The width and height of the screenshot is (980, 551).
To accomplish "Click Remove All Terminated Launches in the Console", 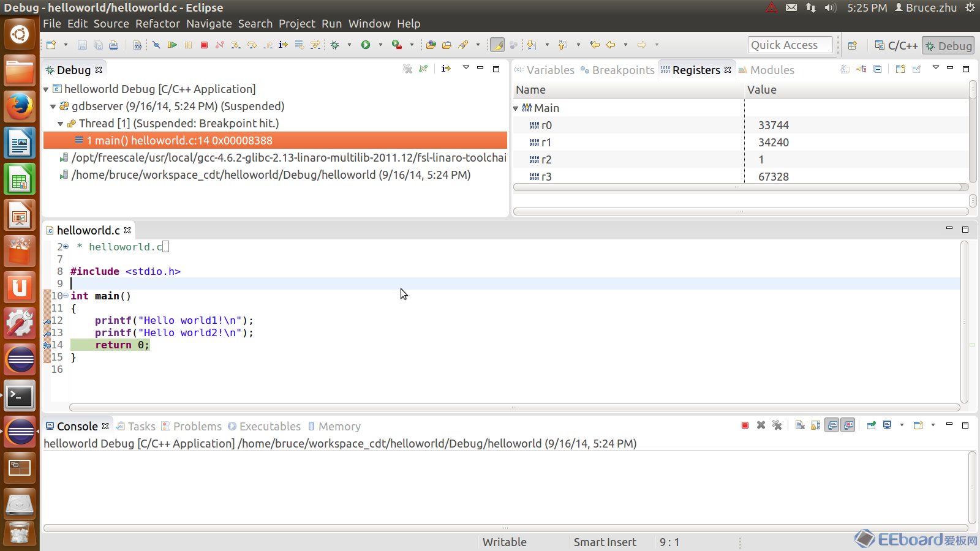I will (x=777, y=425).
